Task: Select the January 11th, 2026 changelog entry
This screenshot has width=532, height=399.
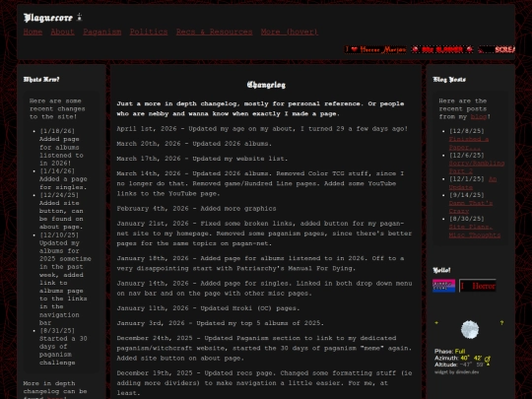Action: coord(208,308)
